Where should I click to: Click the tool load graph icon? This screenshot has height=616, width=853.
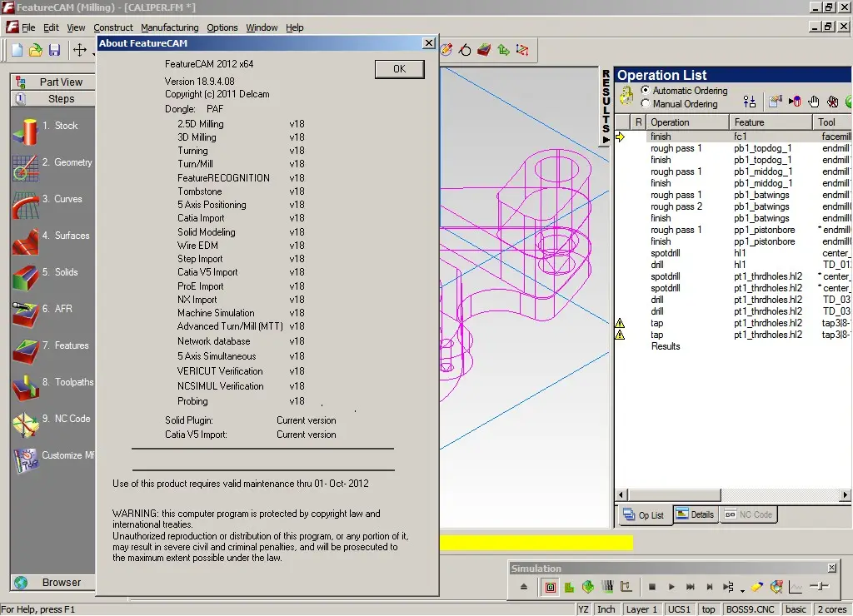tap(796, 587)
